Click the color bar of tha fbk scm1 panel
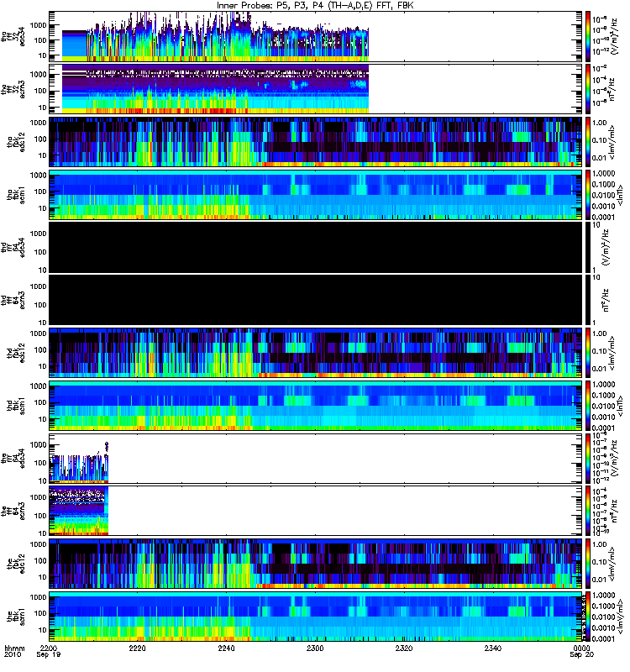The height and width of the screenshot is (672, 630). [x=588, y=195]
